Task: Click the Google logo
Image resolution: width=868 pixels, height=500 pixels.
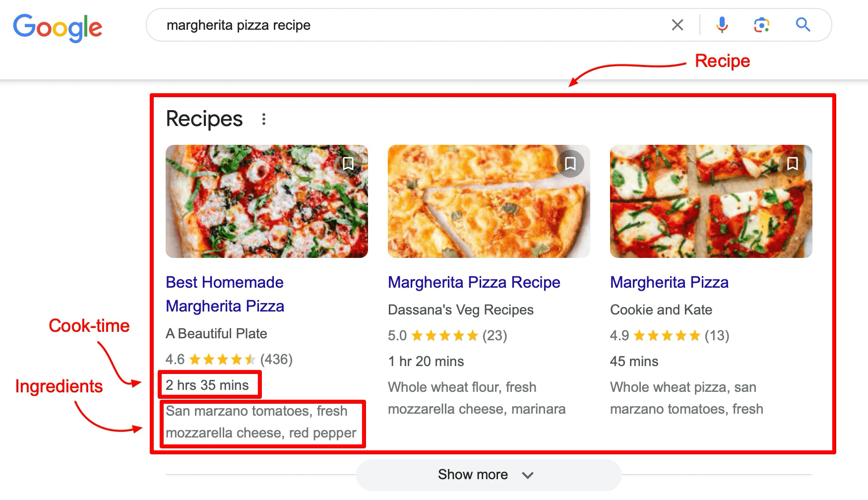Action: 58,27
